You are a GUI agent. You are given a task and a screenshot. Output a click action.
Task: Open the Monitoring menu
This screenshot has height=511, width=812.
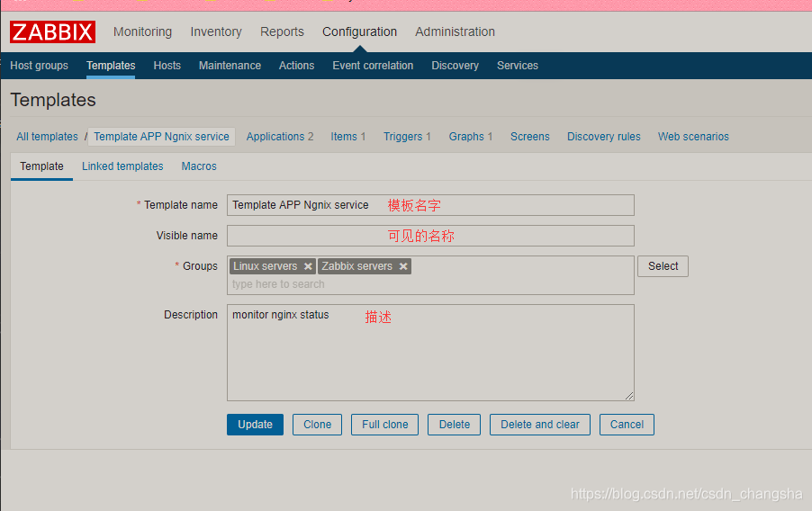[x=142, y=31]
